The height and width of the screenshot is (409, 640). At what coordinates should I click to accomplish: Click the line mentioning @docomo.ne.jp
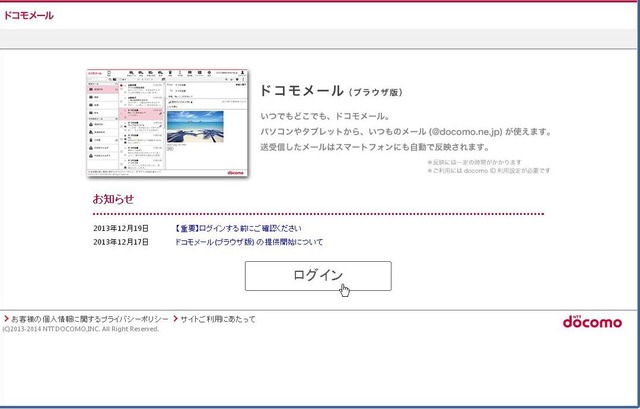point(406,132)
